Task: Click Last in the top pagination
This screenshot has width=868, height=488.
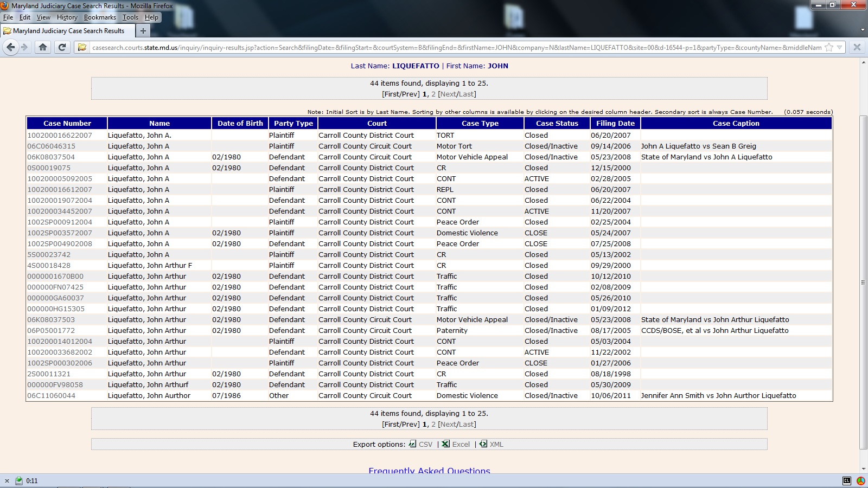Action: click(x=466, y=94)
